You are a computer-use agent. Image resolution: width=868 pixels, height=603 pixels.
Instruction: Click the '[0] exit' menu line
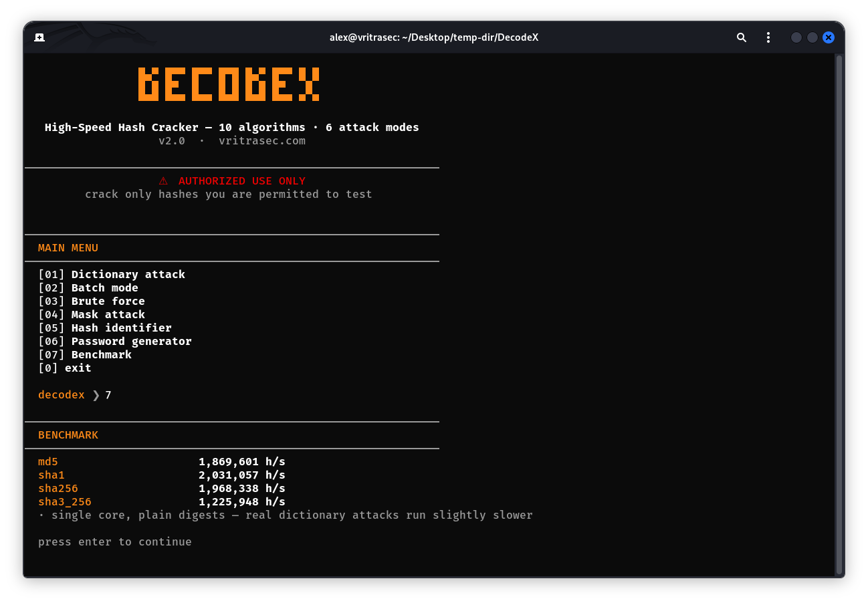click(65, 368)
